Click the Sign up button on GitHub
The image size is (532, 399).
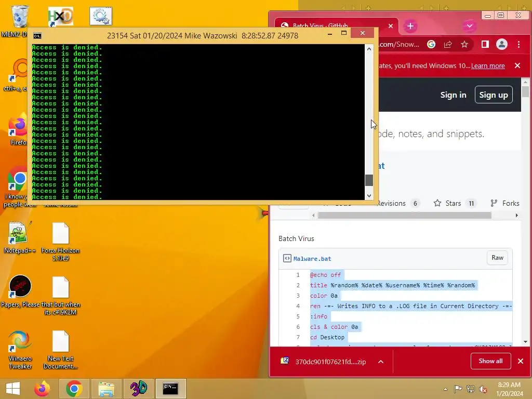494,95
